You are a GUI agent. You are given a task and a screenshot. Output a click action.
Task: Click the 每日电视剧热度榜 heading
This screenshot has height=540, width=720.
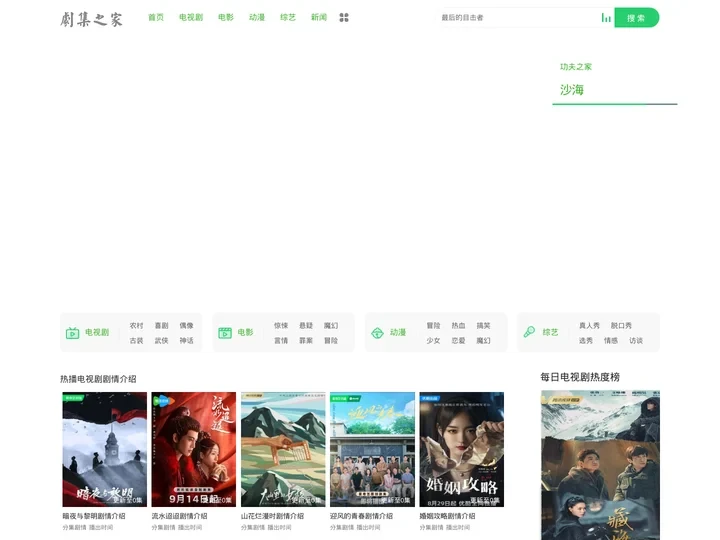[580, 377]
